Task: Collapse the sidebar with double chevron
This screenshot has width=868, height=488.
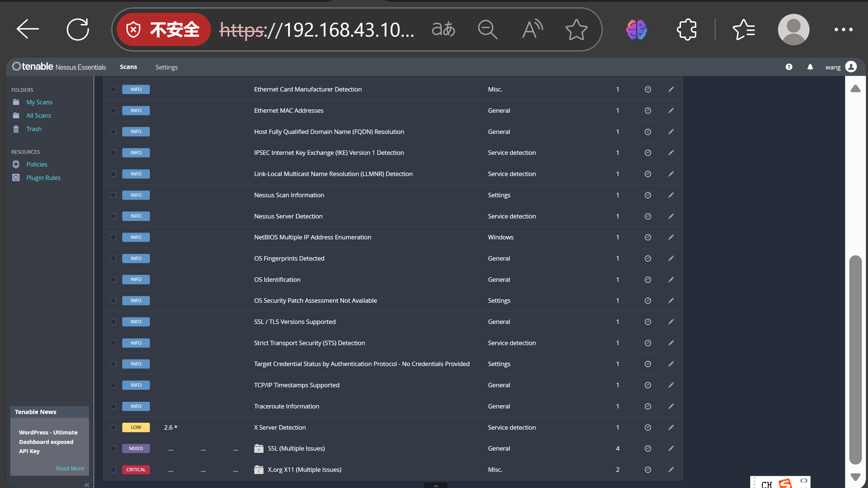Action: point(87,485)
